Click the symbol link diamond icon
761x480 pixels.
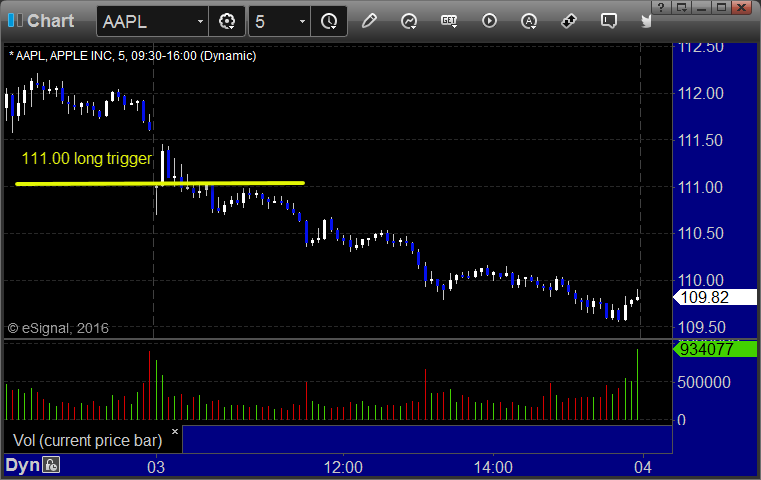coord(569,21)
